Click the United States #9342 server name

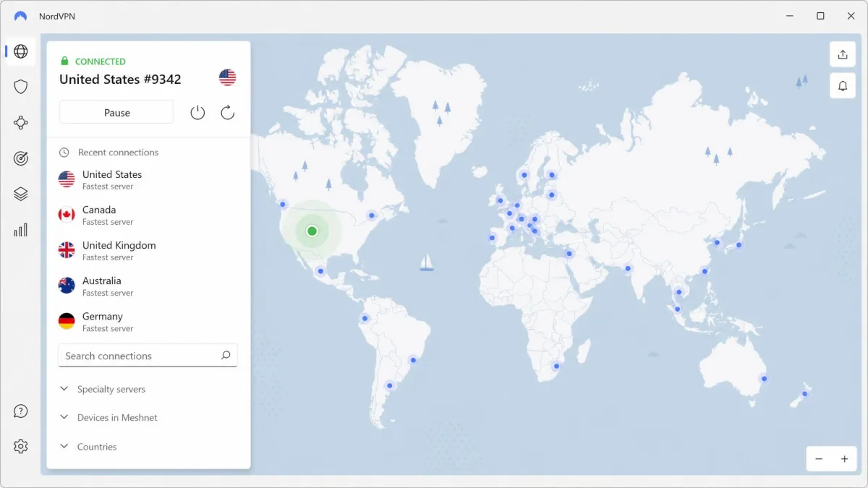[120, 79]
